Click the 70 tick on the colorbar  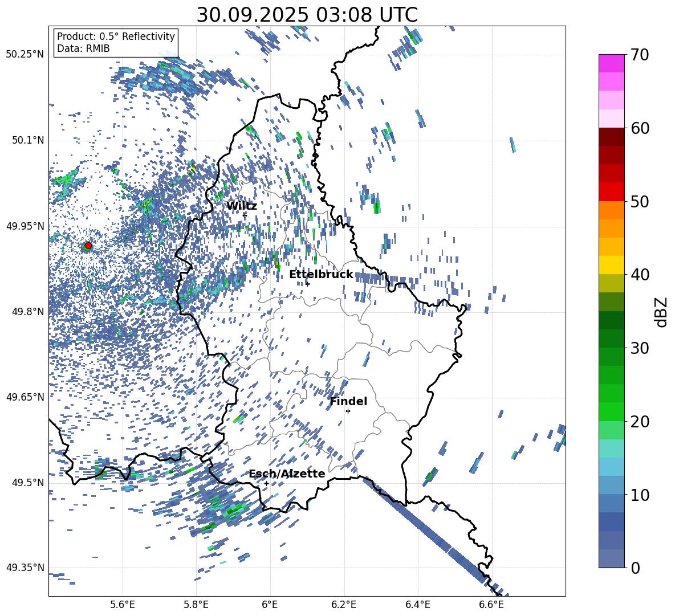tap(640, 55)
